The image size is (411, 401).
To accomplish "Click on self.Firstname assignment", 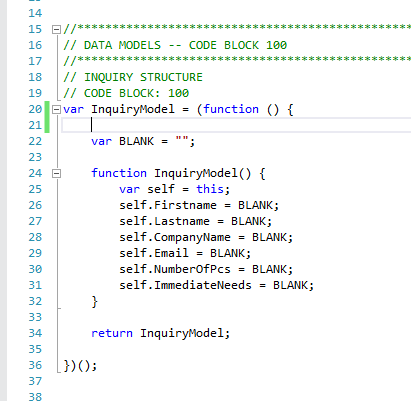I will click(x=199, y=205).
